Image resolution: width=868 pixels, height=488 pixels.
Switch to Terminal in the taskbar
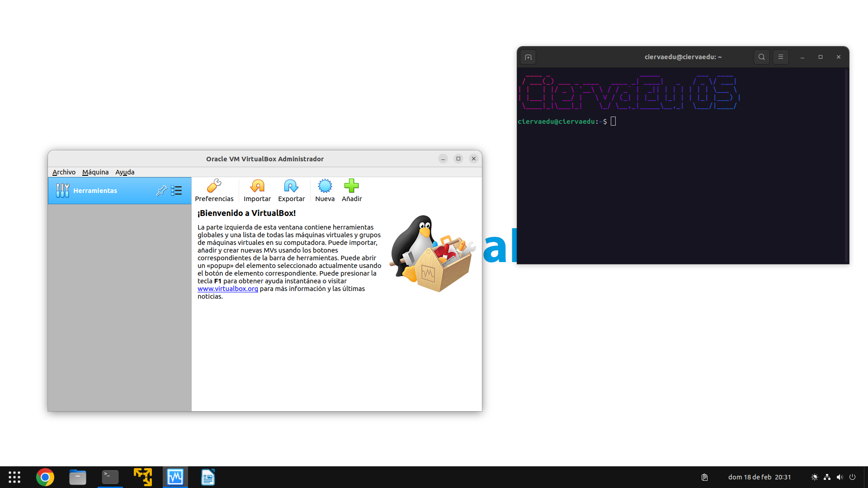tap(110, 477)
